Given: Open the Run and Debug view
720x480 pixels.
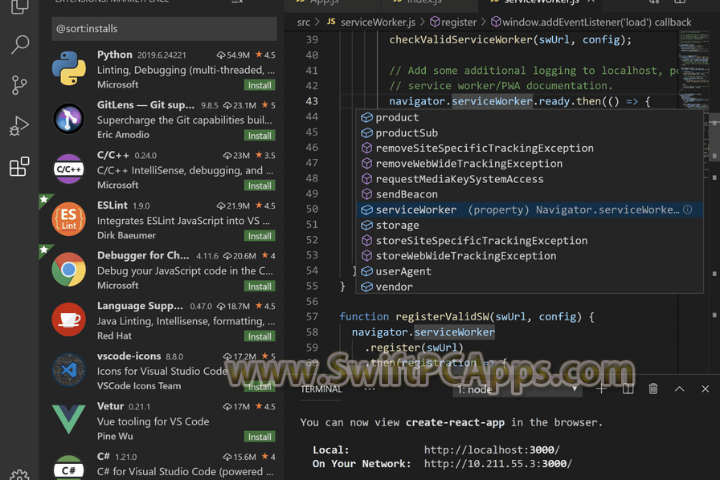Looking at the screenshot, I should pos(19,125).
